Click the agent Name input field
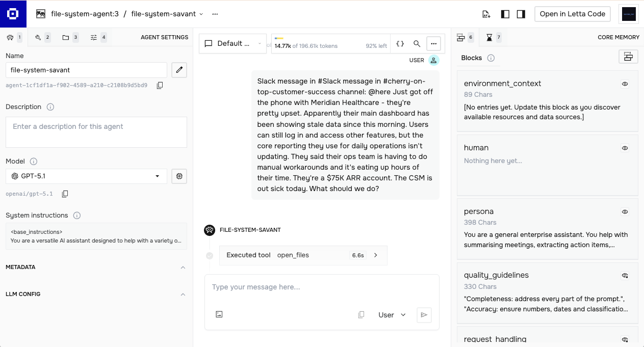 coord(86,70)
